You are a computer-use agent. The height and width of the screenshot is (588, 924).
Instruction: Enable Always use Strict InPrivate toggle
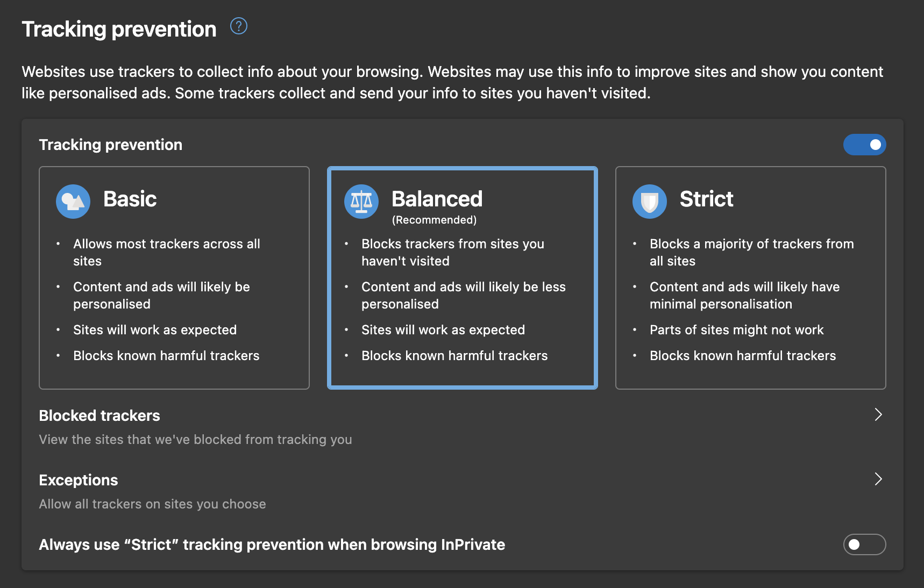pos(864,544)
